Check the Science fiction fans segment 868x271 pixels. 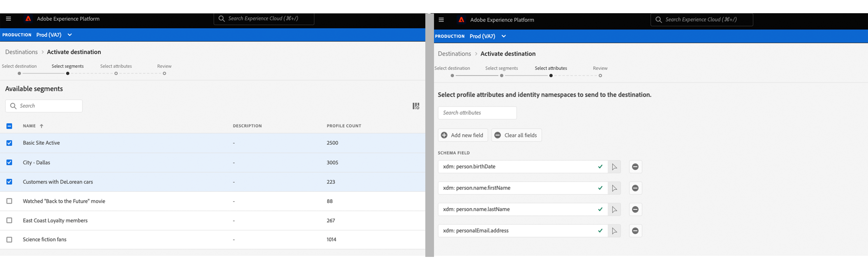(9, 240)
